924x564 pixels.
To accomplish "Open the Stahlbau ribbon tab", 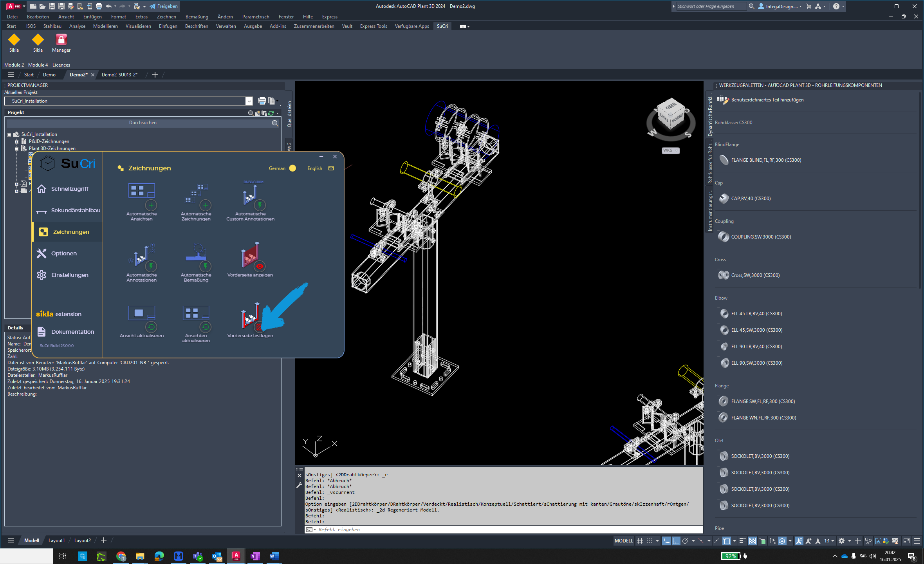I will pos(52,26).
